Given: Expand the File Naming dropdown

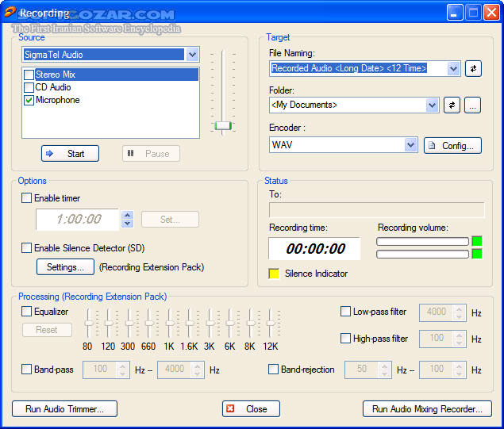Looking at the screenshot, I should point(453,69).
